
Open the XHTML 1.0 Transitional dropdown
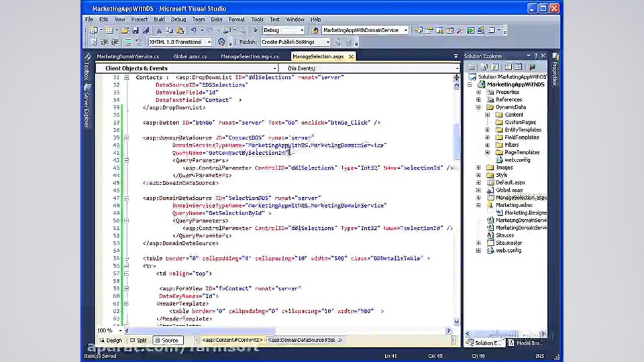click(210, 42)
